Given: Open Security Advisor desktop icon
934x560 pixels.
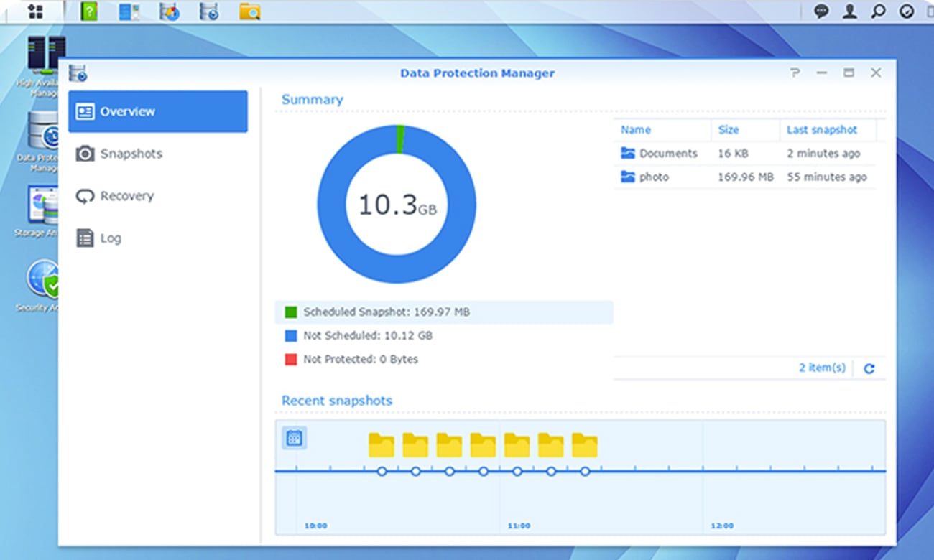Looking at the screenshot, I should click(42, 286).
